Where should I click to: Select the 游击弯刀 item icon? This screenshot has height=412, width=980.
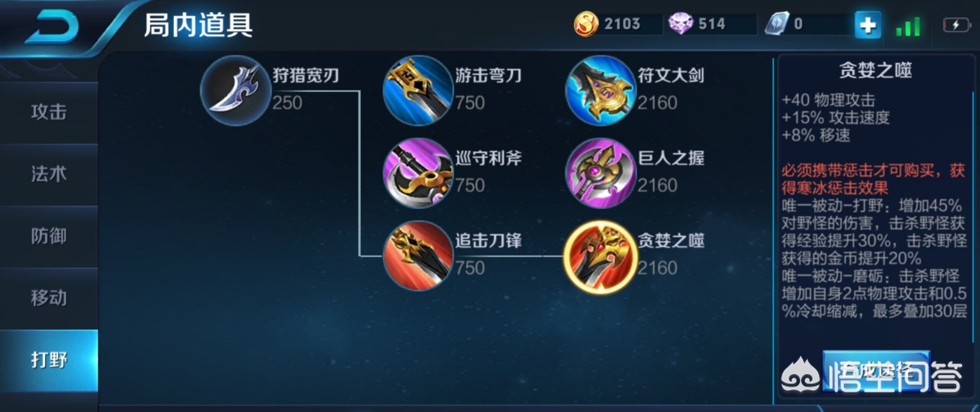pyautogui.click(x=418, y=91)
